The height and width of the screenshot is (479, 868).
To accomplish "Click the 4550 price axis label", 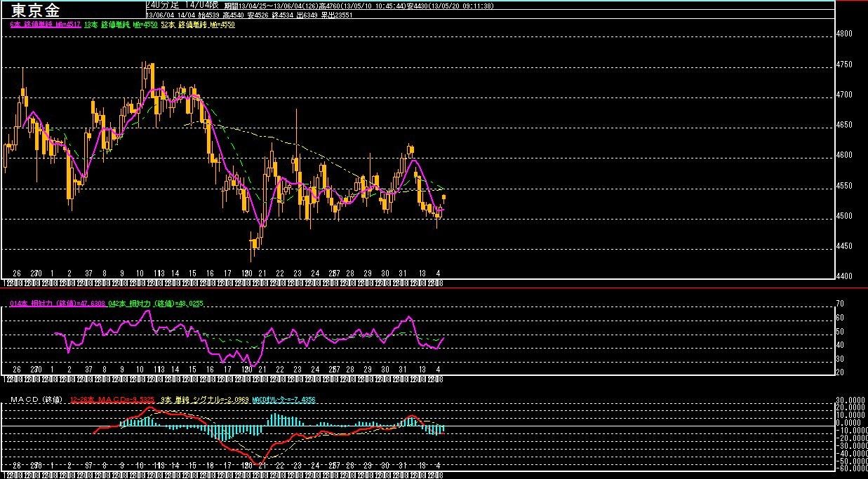I will 844,186.
